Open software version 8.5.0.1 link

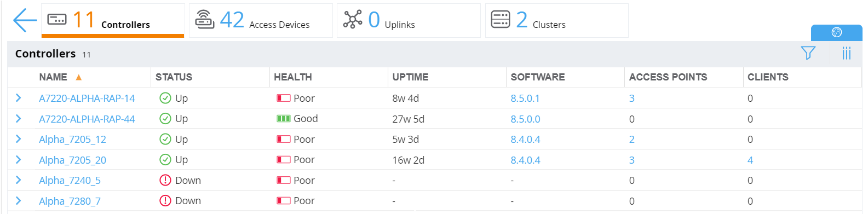click(x=525, y=99)
